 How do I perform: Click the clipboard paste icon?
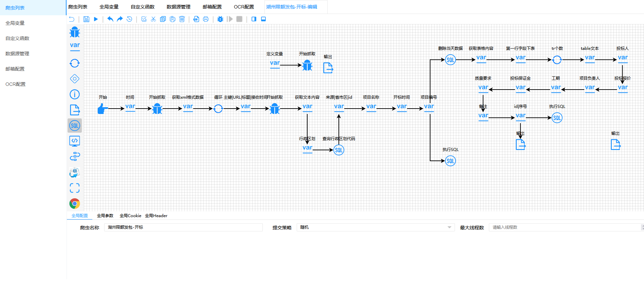point(172,19)
